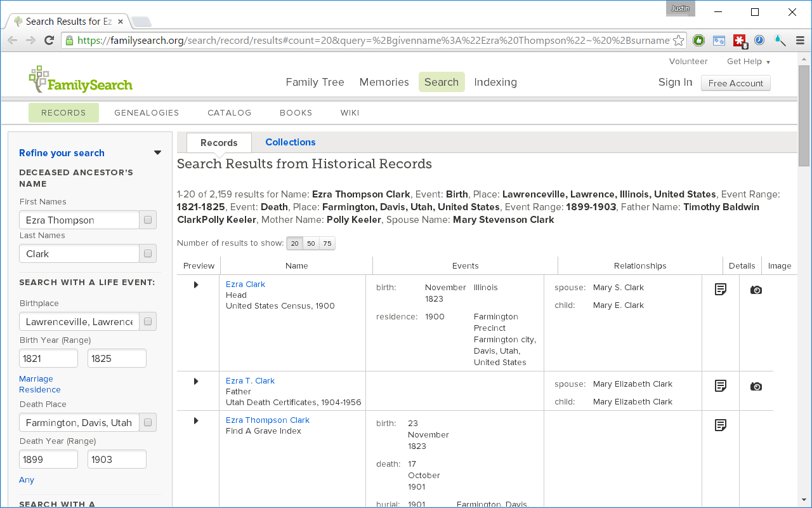Switch to the Books tab

296,113
